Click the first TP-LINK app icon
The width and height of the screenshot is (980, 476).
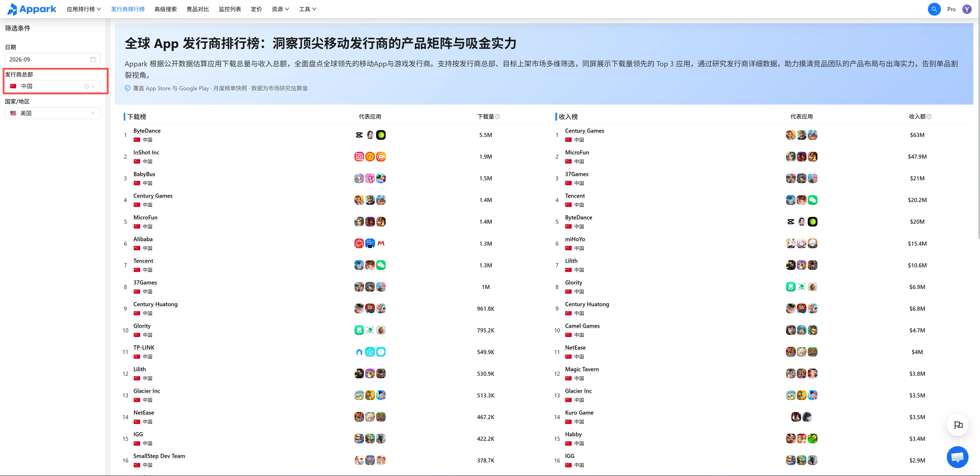359,352
